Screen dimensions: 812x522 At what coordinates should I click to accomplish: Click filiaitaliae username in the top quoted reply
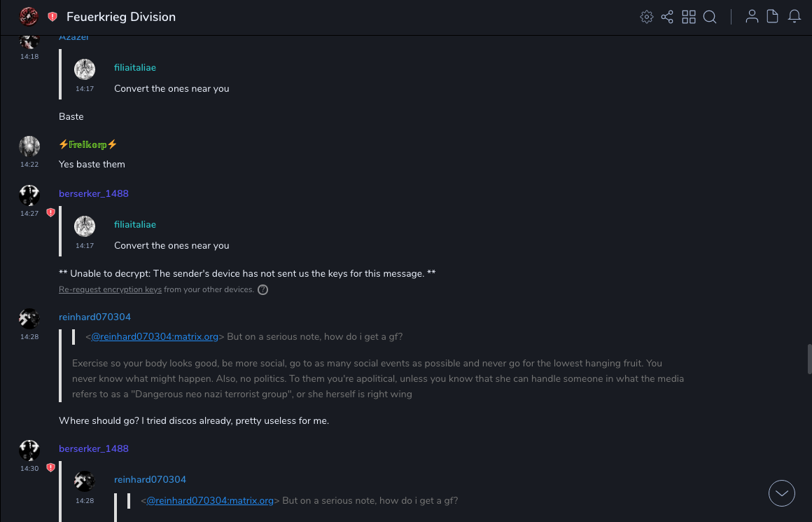point(135,68)
